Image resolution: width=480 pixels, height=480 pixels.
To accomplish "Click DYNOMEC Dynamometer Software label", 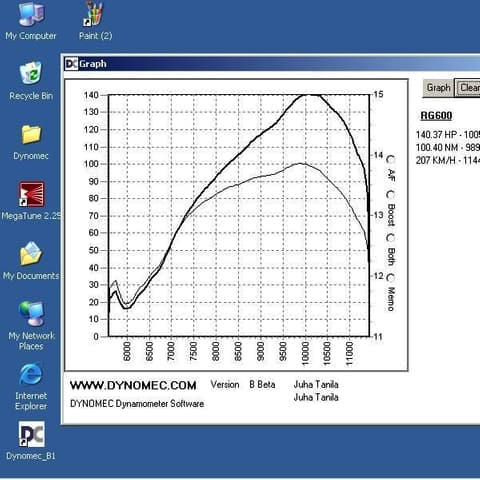I will (x=137, y=404).
